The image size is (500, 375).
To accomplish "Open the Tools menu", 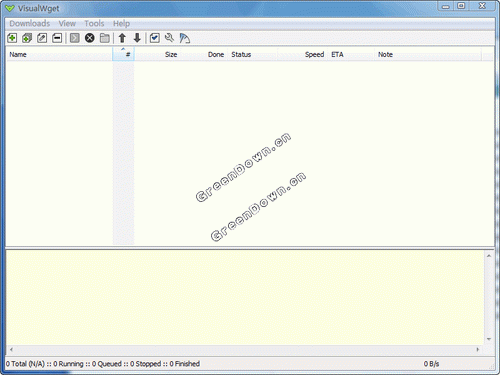I will pos(94,23).
